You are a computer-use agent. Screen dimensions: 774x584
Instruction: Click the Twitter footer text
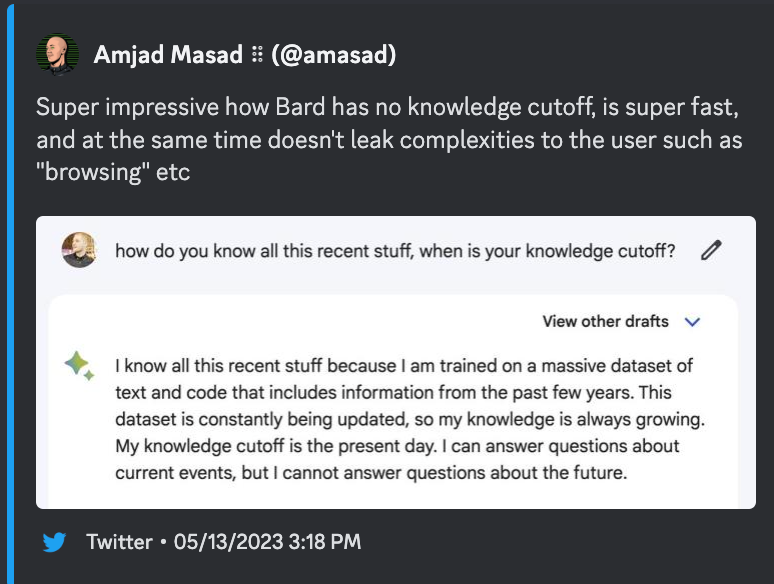(x=119, y=542)
